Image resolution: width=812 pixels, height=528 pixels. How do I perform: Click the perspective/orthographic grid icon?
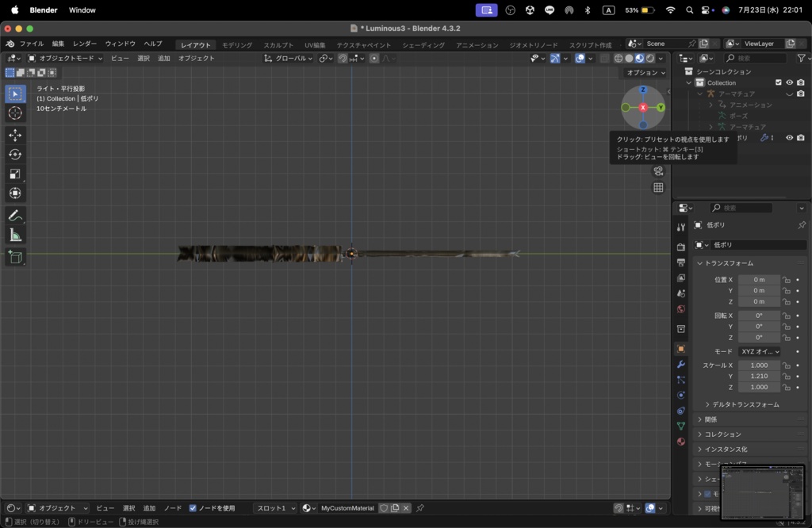coord(658,187)
